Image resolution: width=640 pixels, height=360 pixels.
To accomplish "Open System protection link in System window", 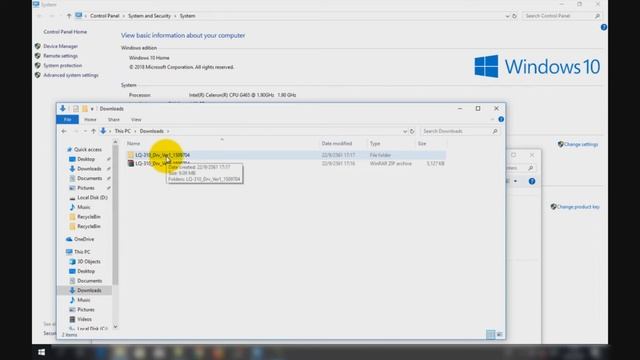I will 62,66.
